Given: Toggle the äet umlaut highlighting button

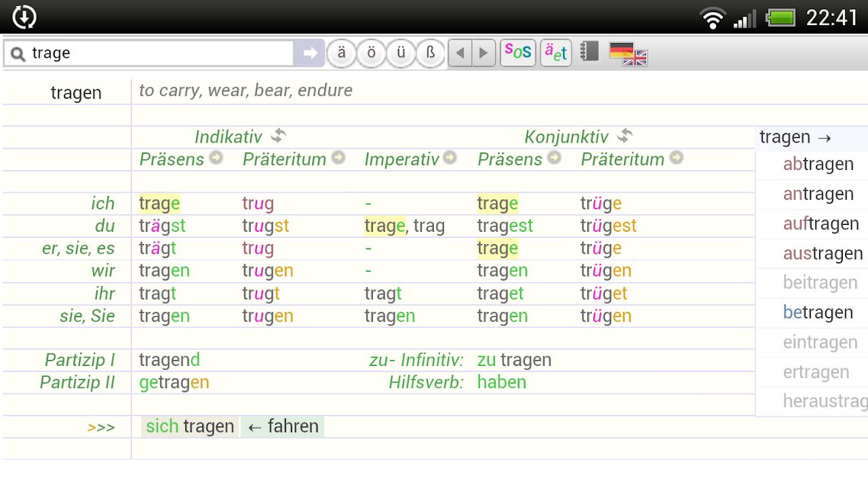Looking at the screenshot, I should pos(556,53).
